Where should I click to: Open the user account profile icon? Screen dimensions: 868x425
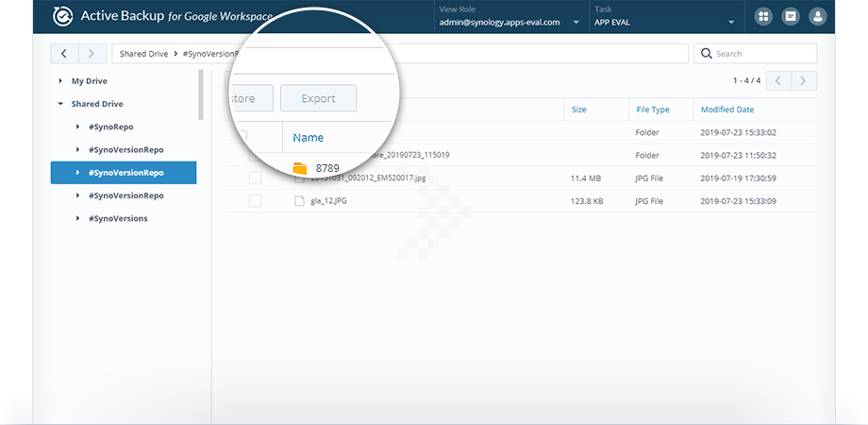818,16
